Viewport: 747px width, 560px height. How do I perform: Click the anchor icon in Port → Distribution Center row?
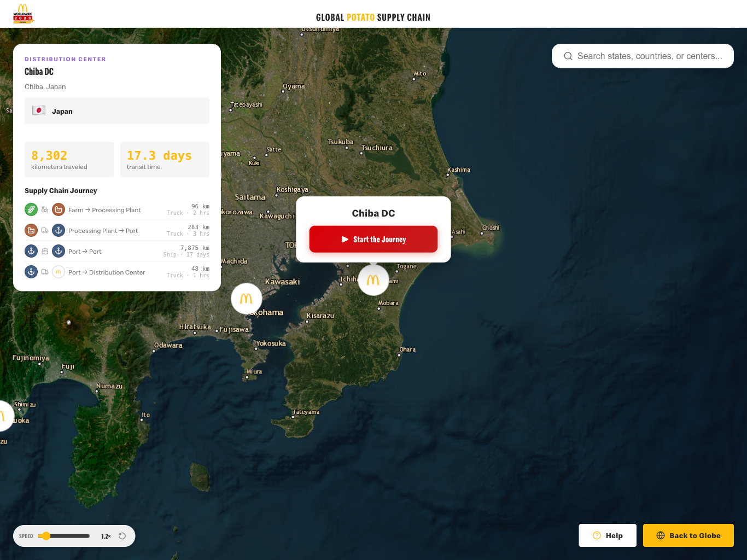[31, 272]
